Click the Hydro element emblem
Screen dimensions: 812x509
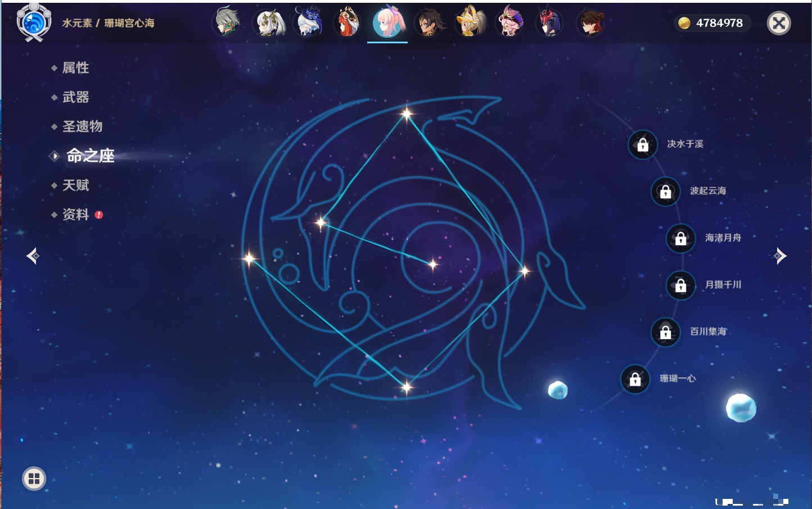coord(34,22)
